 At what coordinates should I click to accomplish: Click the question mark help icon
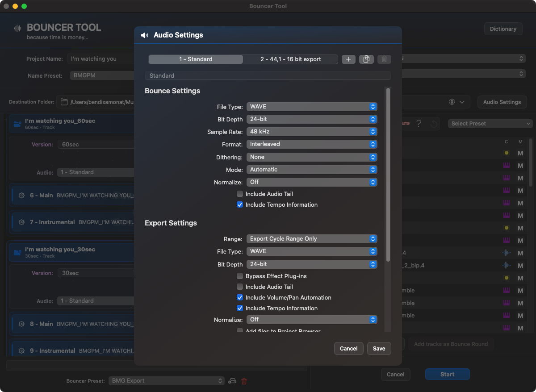(419, 123)
